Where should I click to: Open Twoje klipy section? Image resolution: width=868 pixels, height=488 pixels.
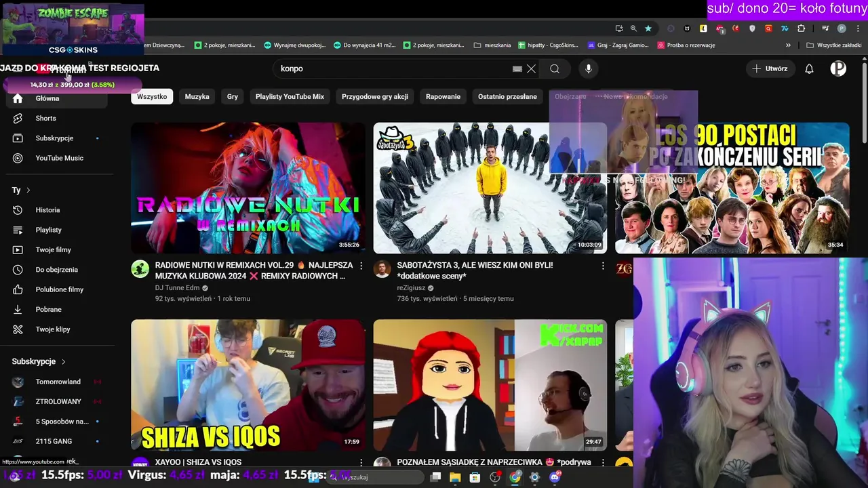coord(57,329)
